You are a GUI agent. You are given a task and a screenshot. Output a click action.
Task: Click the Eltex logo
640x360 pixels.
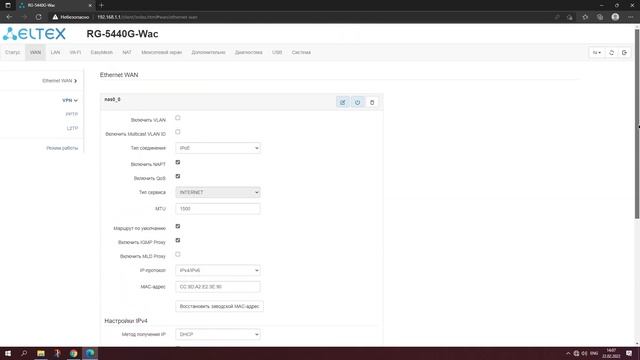[34, 33]
